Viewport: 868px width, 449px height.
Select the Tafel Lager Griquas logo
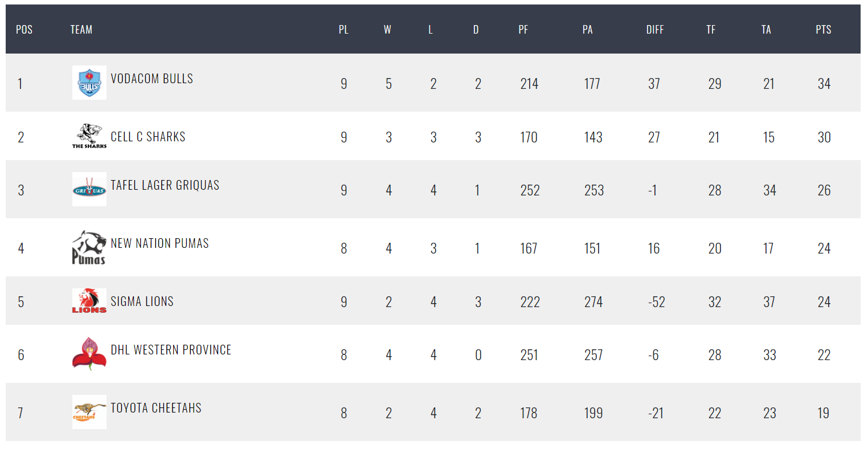[89, 189]
